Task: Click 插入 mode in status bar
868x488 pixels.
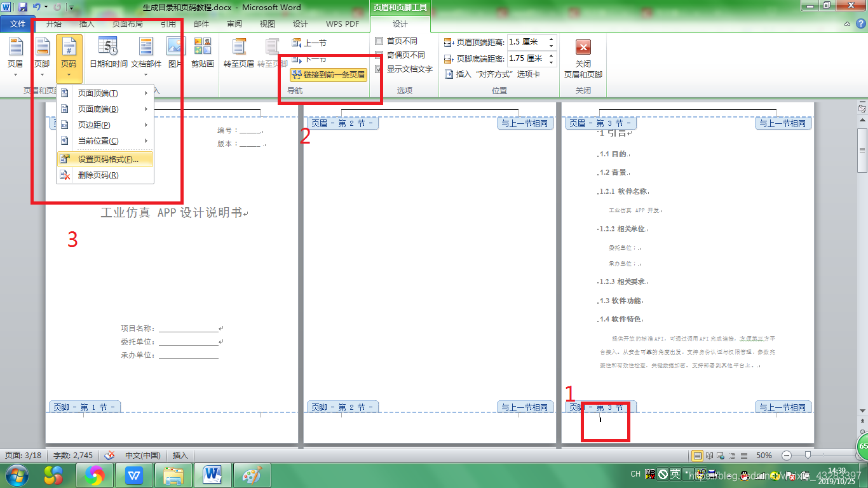Action: coord(180,456)
